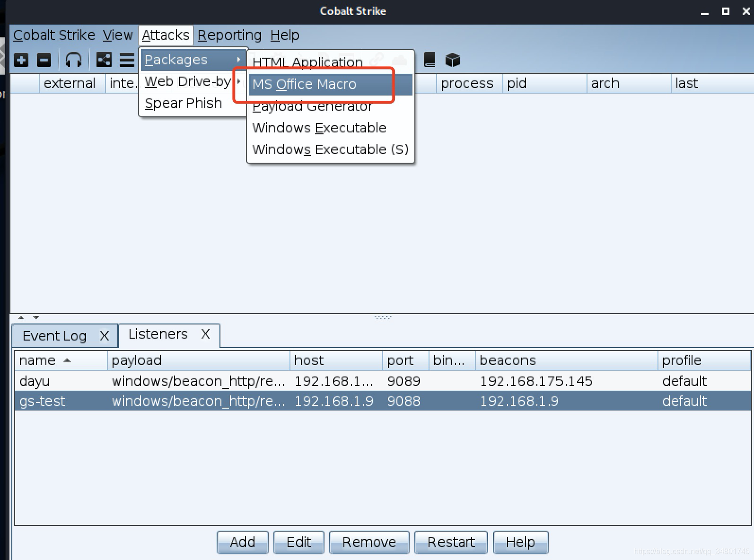The height and width of the screenshot is (560, 754).
Task: Click the last column header
Action: coord(712,83)
